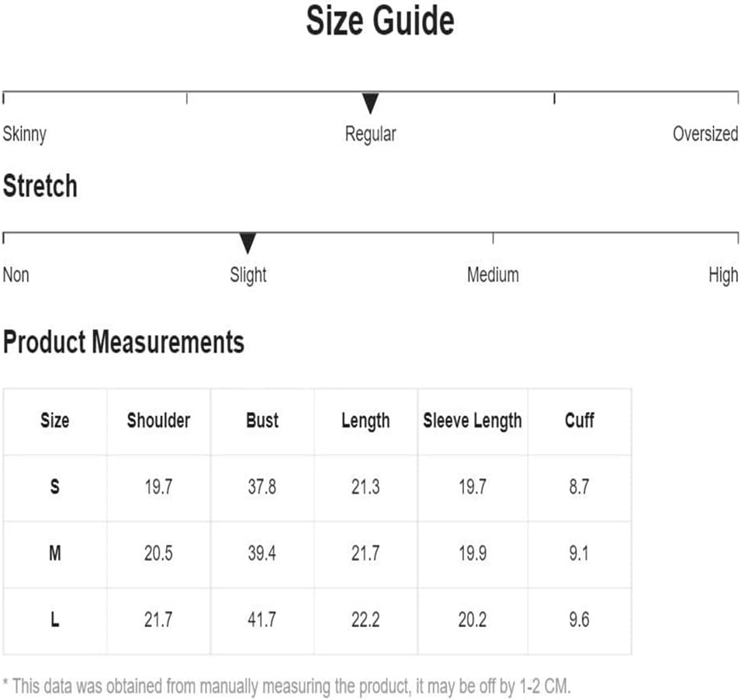Click the Product Measurements heading
741x700 pixels.
pos(123,341)
